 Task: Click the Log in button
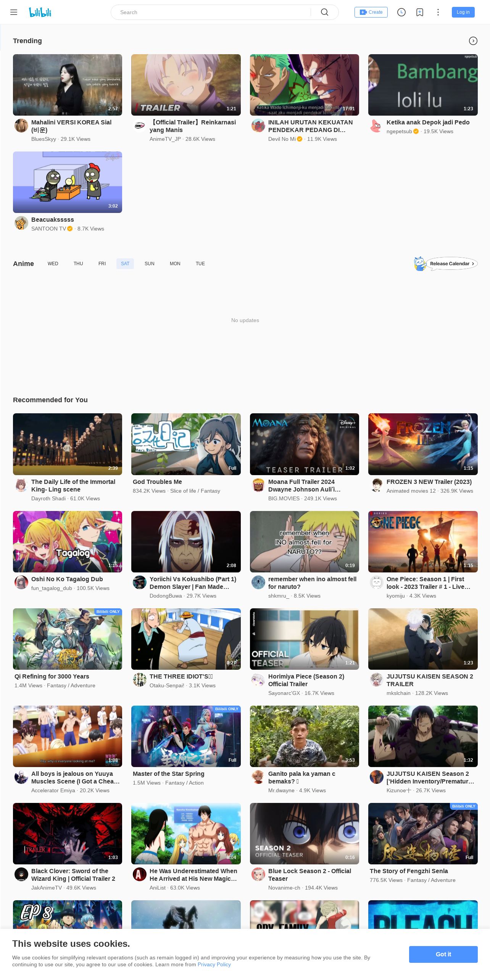tap(463, 12)
